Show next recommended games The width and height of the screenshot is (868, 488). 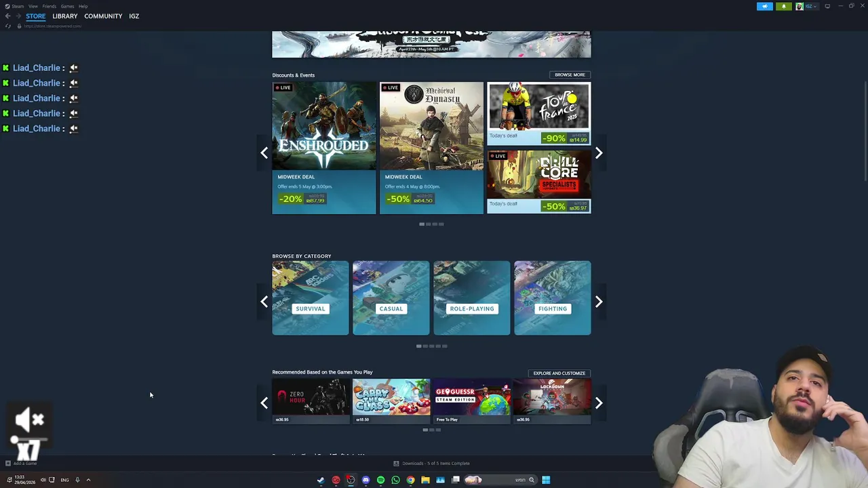tap(599, 403)
